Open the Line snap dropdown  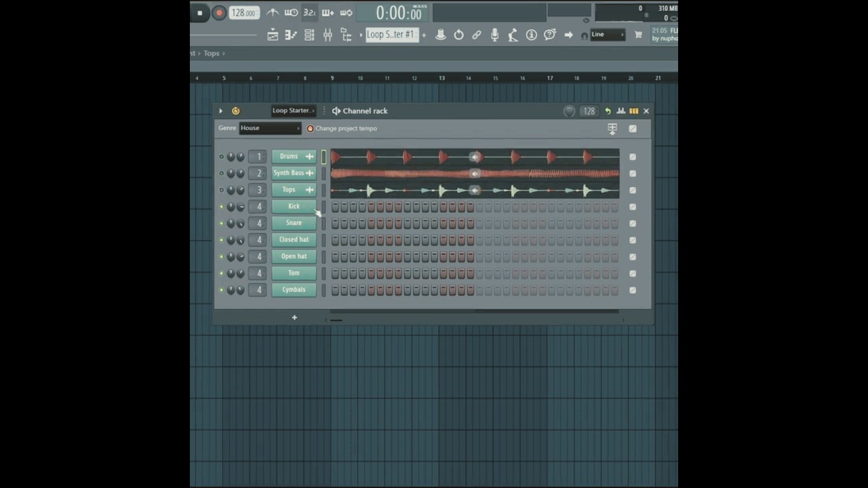pyautogui.click(x=608, y=35)
